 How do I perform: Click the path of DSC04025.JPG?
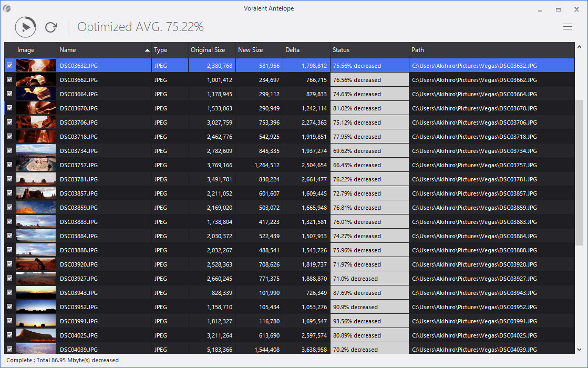point(474,335)
